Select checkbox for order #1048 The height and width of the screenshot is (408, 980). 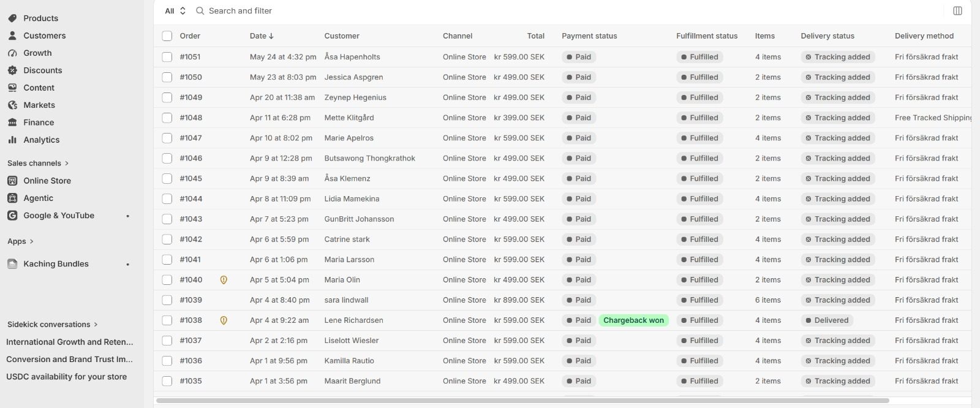coord(167,118)
